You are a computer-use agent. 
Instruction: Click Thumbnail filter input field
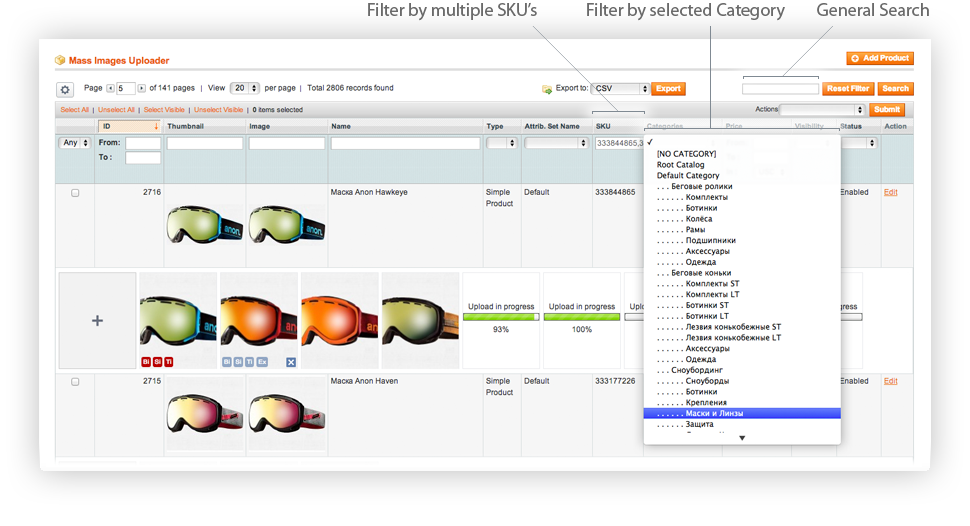coord(205,143)
